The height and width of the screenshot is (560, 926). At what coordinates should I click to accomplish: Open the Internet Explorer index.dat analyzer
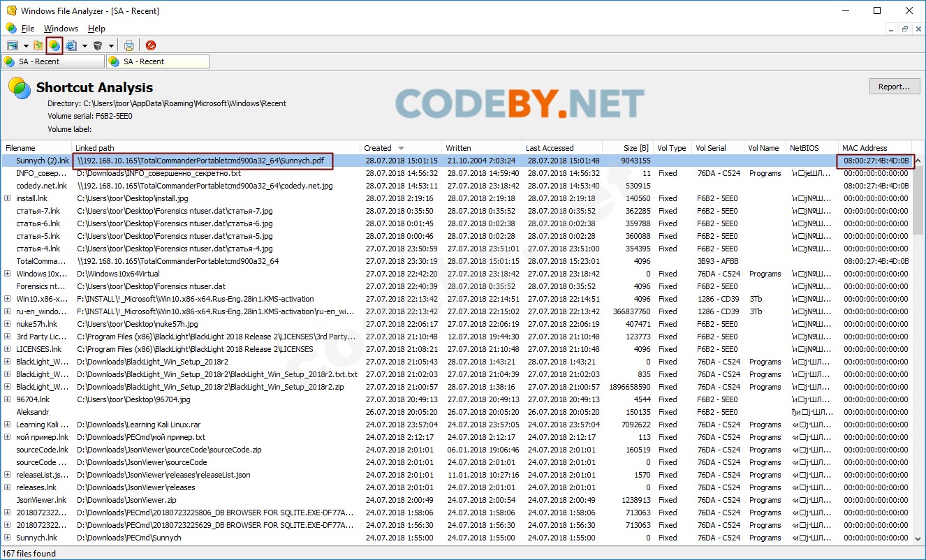(71, 45)
